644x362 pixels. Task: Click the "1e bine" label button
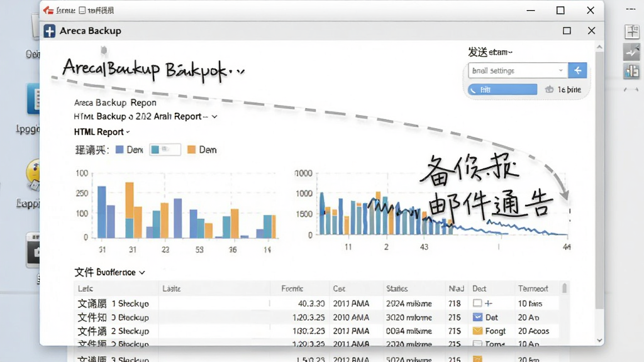click(x=569, y=89)
